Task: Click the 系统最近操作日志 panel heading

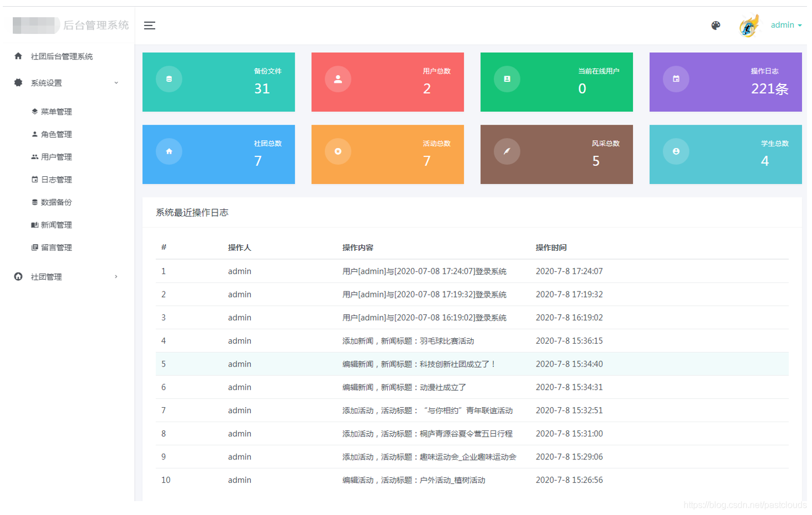Action: pos(192,212)
